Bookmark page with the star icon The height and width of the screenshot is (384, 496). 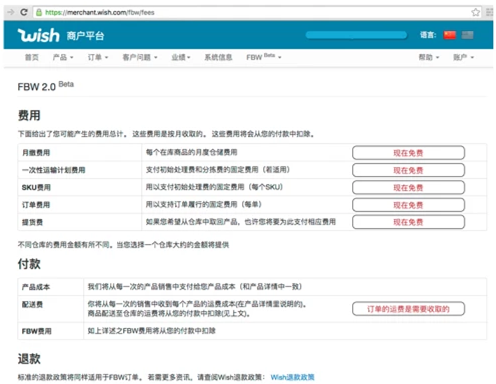click(475, 12)
